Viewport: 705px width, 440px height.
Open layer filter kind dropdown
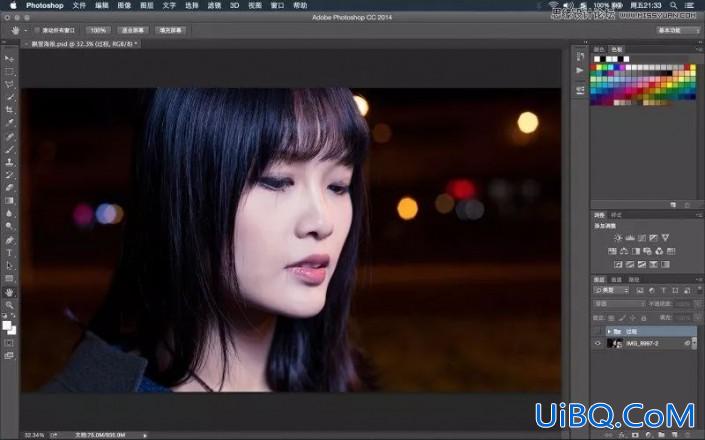pyautogui.click(x=611, y=291)
